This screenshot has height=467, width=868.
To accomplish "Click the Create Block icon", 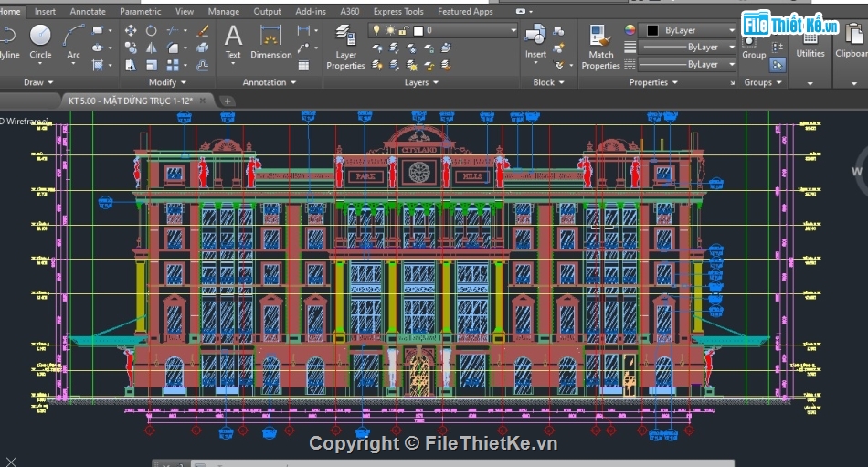I will pos(558,31).
